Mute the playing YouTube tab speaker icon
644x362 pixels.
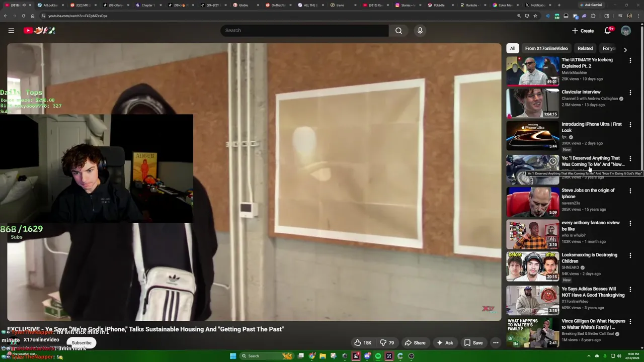coord(24,5)
